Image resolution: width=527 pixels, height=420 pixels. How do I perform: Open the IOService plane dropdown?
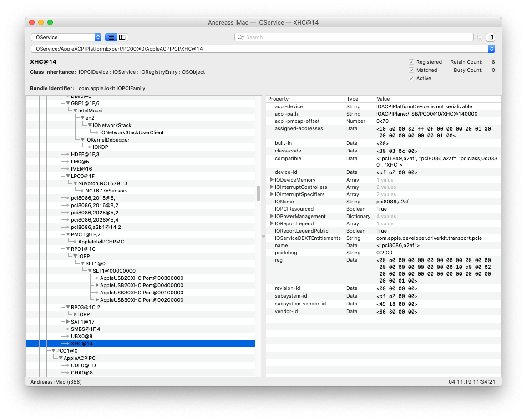coord(66,37)
